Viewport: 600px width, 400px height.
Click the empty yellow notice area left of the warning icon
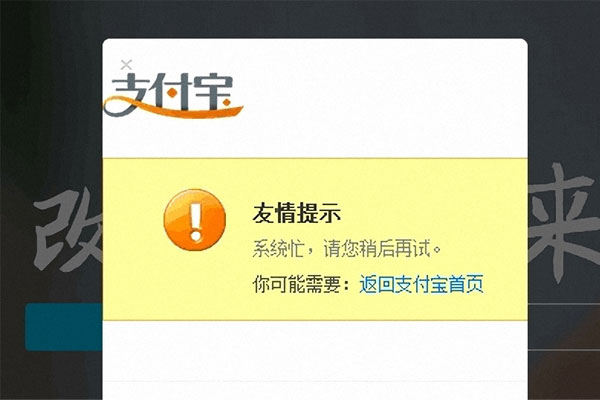132,239
